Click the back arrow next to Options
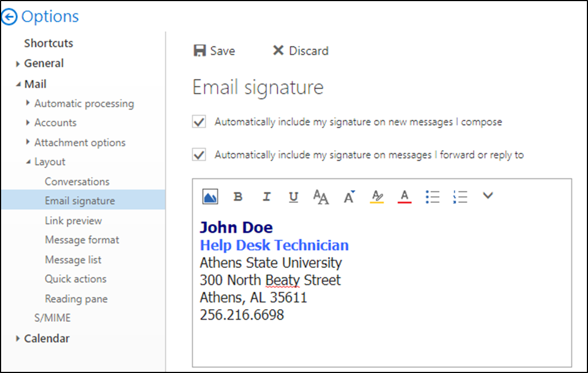The width and height of the screenshot is (588, 373). click(9, 17)
